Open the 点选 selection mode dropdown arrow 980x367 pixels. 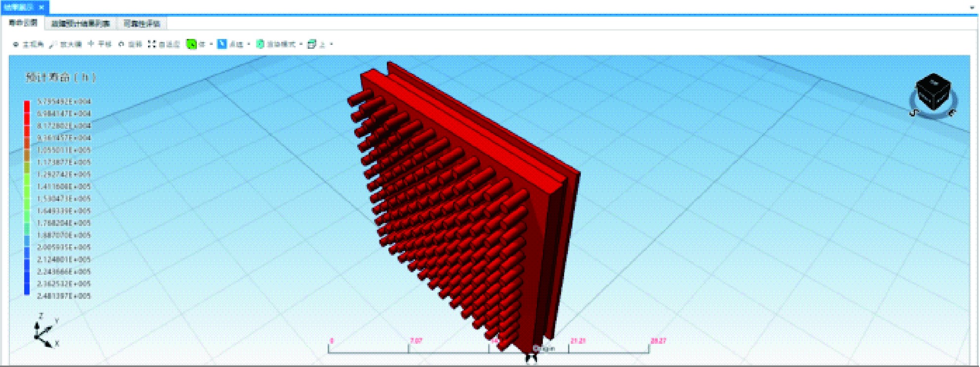249,44
